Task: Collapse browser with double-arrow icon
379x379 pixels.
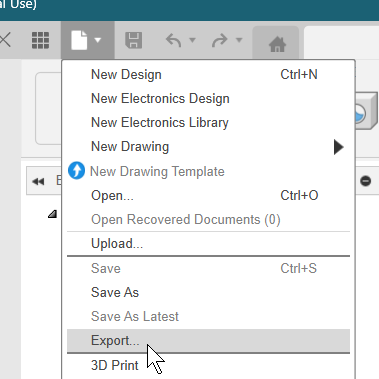Action: coord(38,181)
